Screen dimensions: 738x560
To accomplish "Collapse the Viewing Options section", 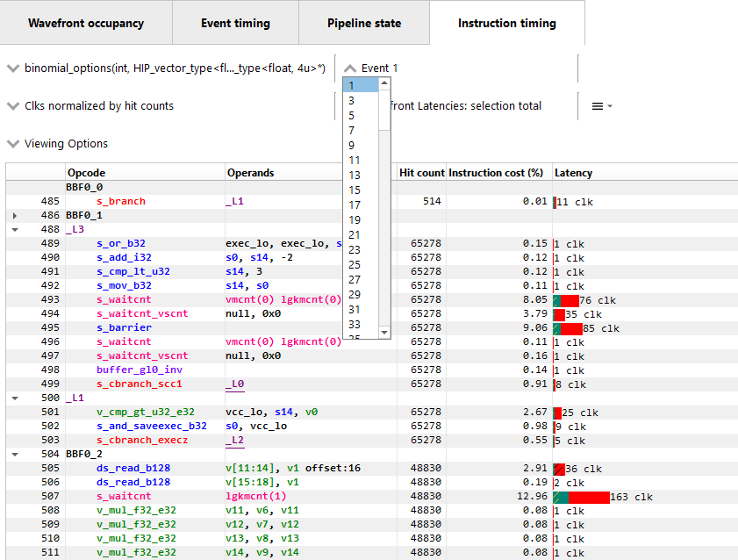I will coord(12,144).
